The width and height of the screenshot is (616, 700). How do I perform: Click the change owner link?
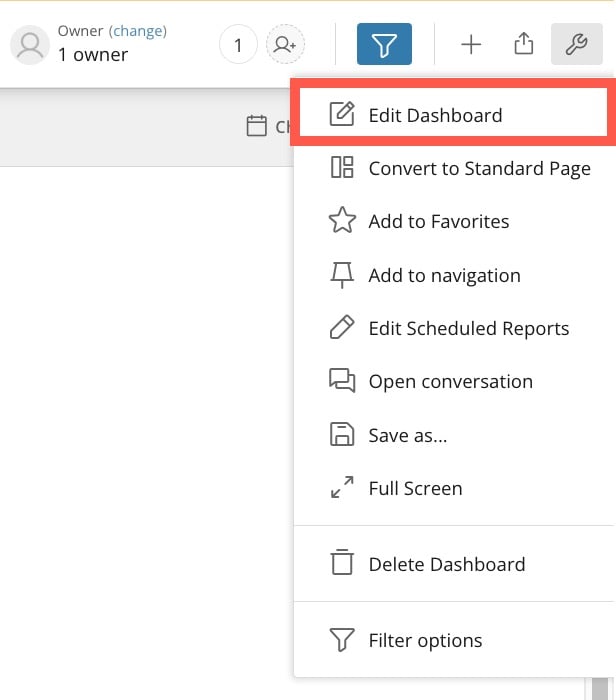click(x=138, y=31)
